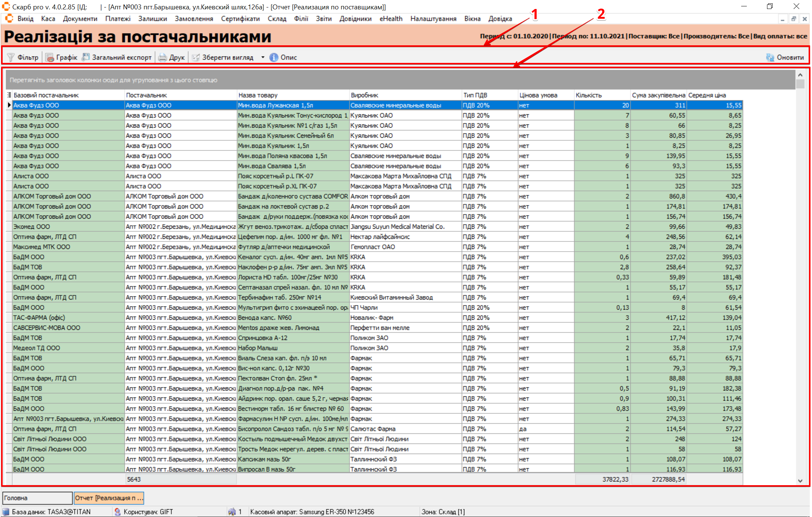Click the Фільтр funnel icon

(x=11, y=57)
